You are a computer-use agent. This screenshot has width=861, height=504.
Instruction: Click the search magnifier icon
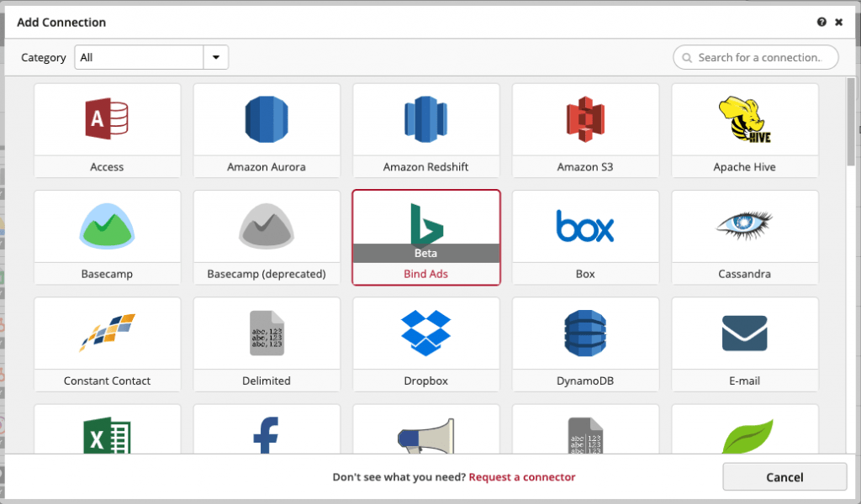coord(687,58)
